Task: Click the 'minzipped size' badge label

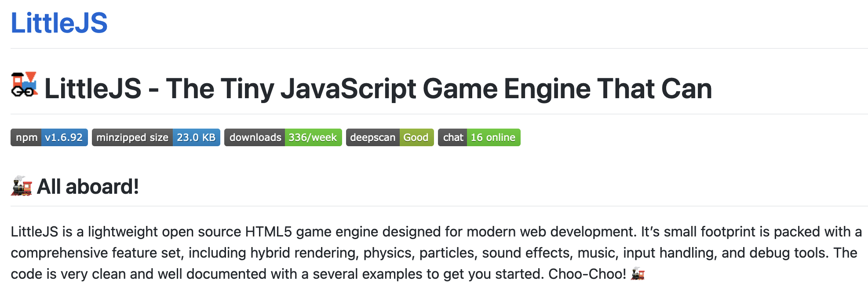Action: [x=132, y=137]
